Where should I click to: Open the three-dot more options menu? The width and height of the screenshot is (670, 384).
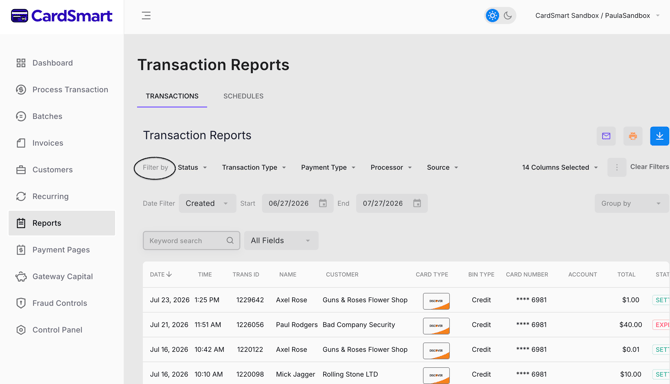click(617, 167)
